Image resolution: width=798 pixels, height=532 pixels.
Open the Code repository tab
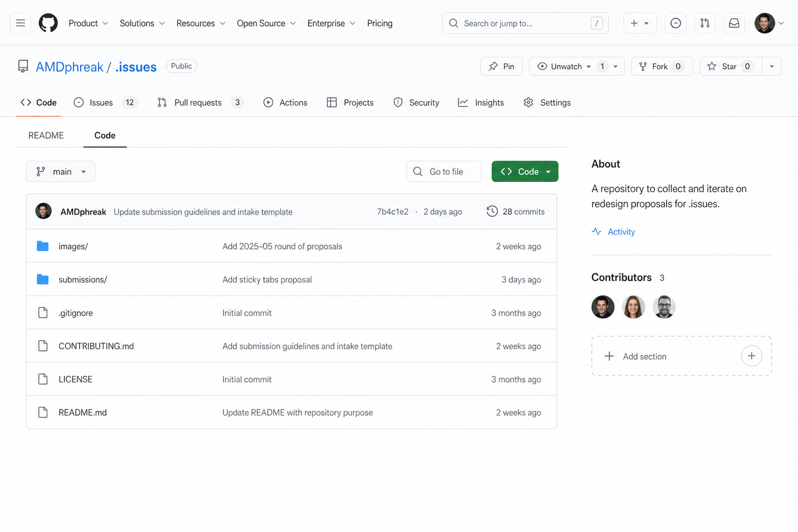click(38, 102)
